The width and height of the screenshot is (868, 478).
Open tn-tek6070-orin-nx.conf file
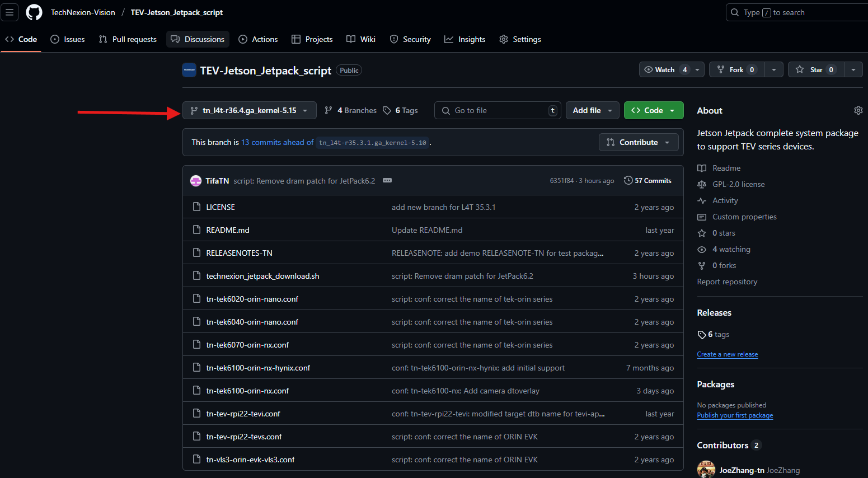[x=247, y=345]
